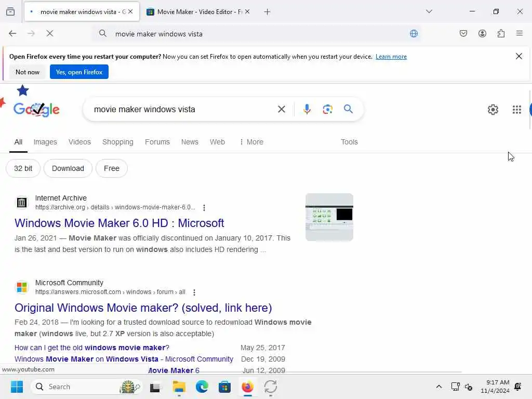Click Yes, open Firefox button
This screenshot has width=532, height=399.
click(x=79, y=72)
